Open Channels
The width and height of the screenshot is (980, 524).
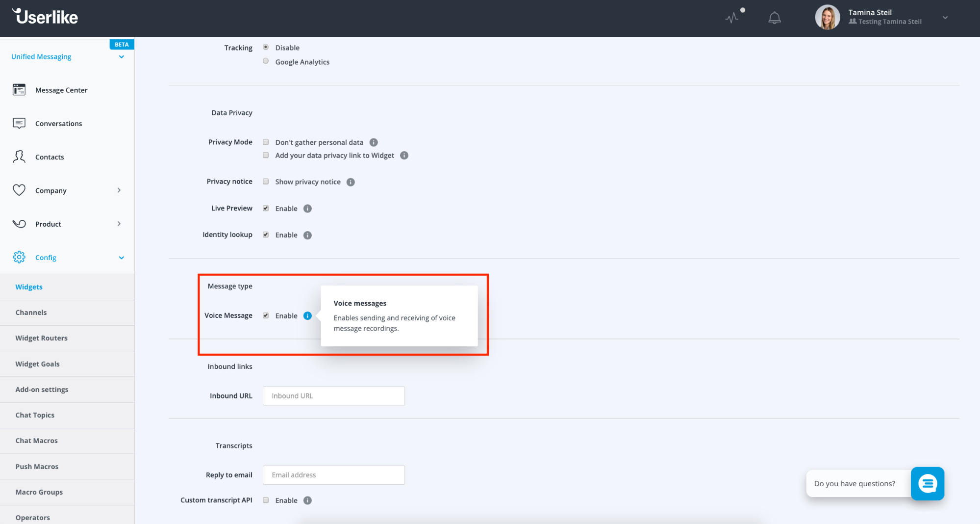click(x=67, y=313)
